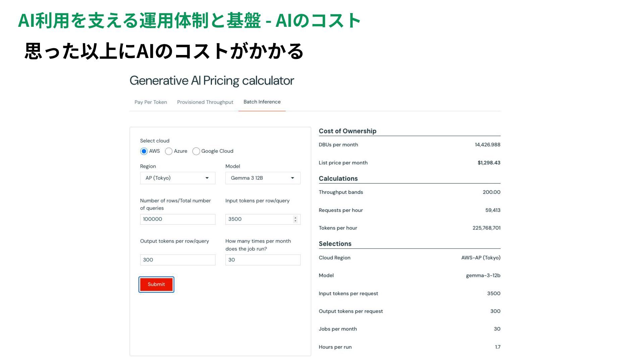Click the output tokens per row field

[x=177, y=260]
